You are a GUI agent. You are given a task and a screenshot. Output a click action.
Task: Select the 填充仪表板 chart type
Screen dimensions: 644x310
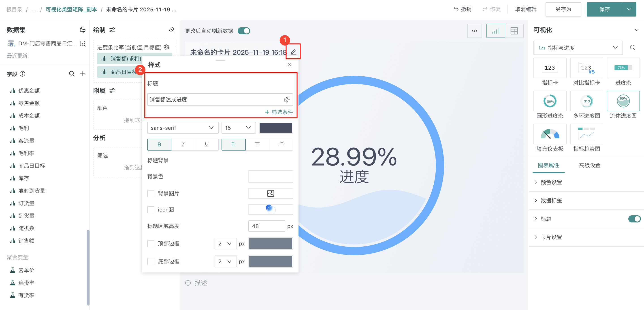pos(550,134)
